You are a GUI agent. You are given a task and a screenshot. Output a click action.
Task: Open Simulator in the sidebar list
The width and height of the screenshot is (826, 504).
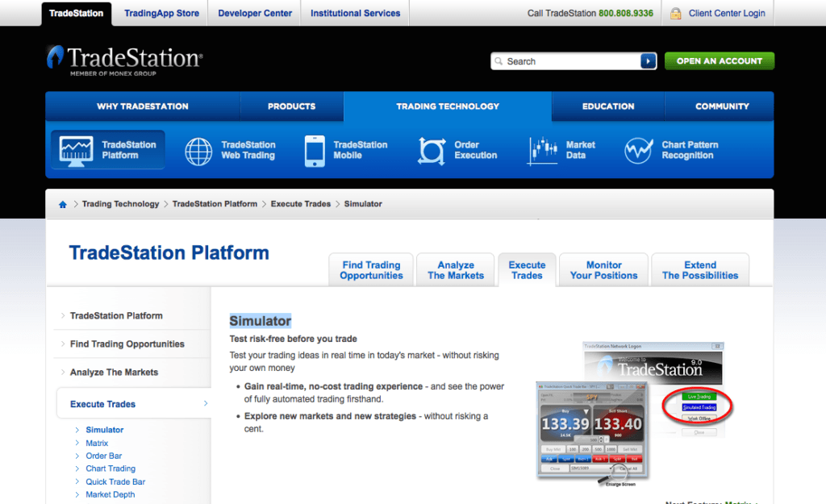104,430
